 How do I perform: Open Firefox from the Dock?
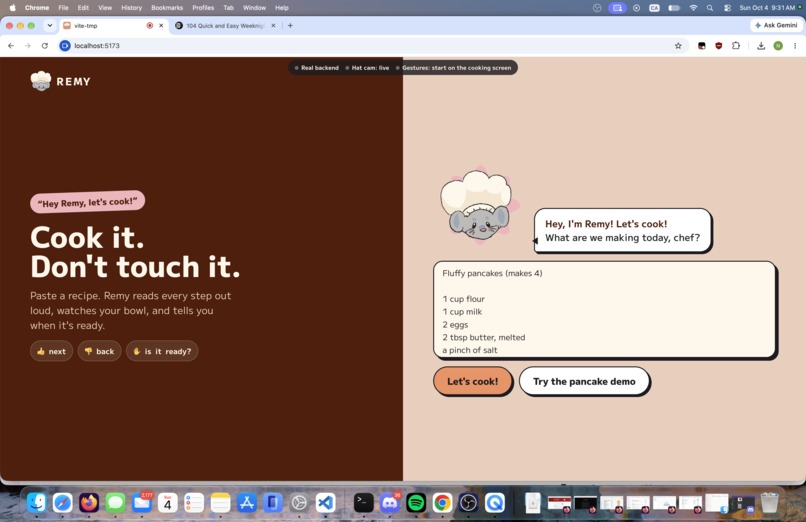89,502
